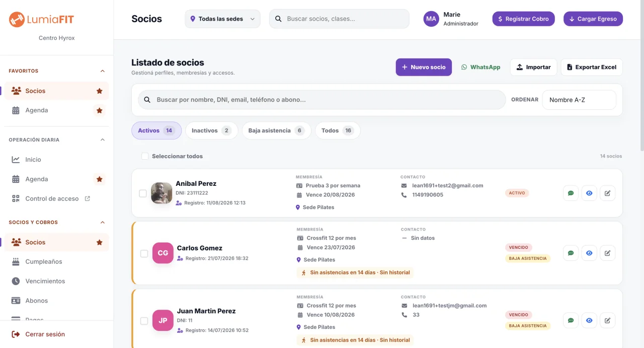Switch to the Activos tab
This screenshot has height=348, width=644.
pyautogui.click(x=156, y=130)
